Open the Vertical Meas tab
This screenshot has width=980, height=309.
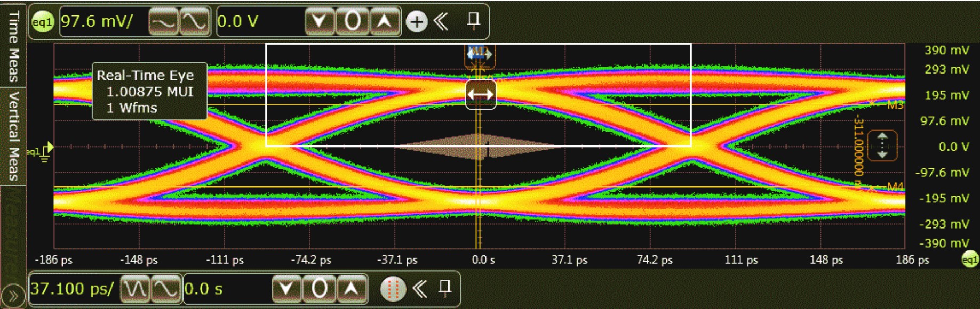point(13,136)
